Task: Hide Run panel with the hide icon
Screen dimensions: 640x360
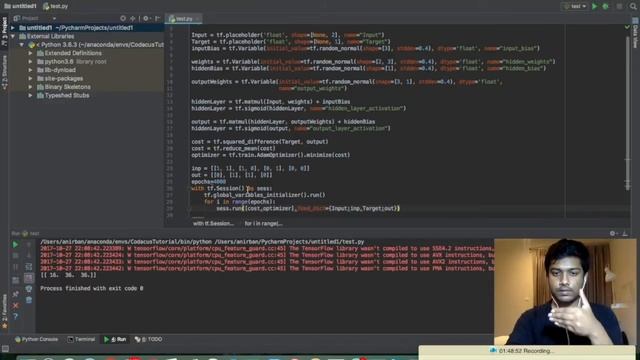Action: 625,233
